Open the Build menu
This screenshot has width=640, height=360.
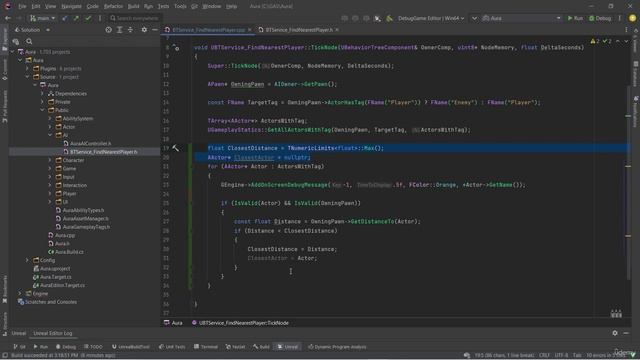point(133,6)
